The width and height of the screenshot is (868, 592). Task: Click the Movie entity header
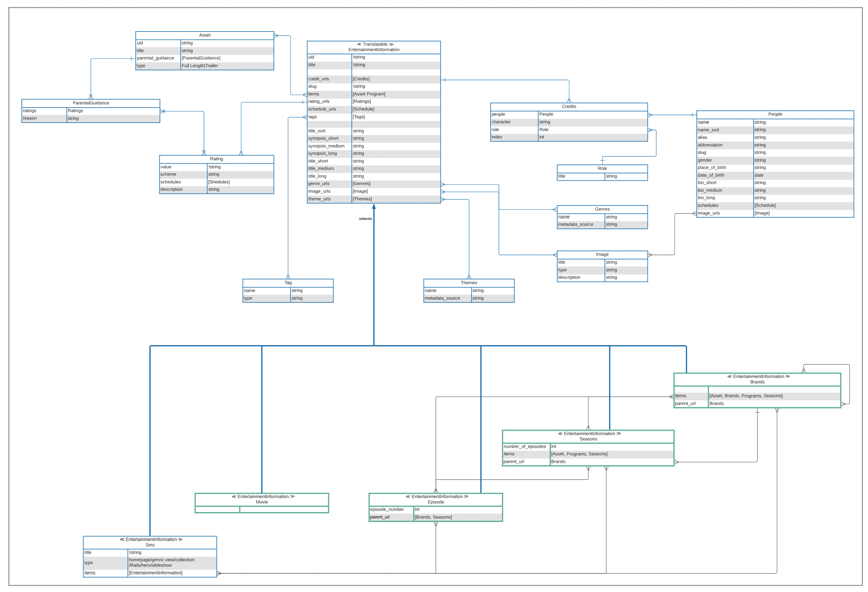[261, 500]
